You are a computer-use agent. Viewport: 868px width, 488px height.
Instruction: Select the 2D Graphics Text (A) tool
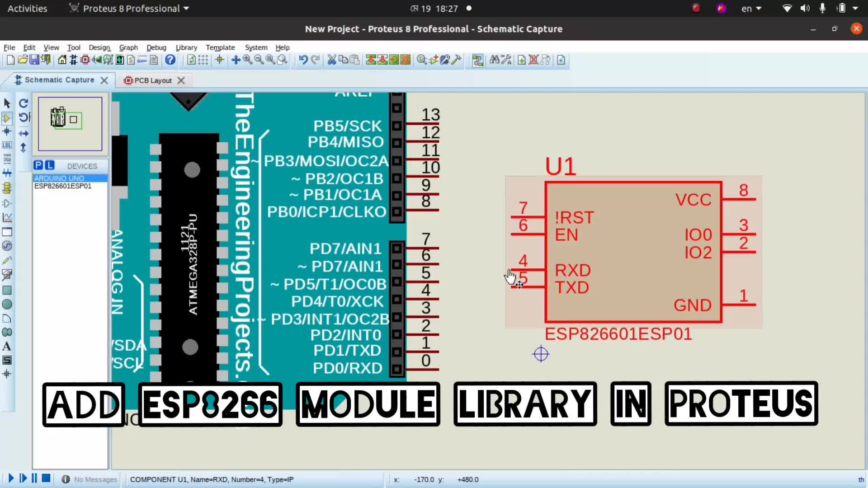7,347
